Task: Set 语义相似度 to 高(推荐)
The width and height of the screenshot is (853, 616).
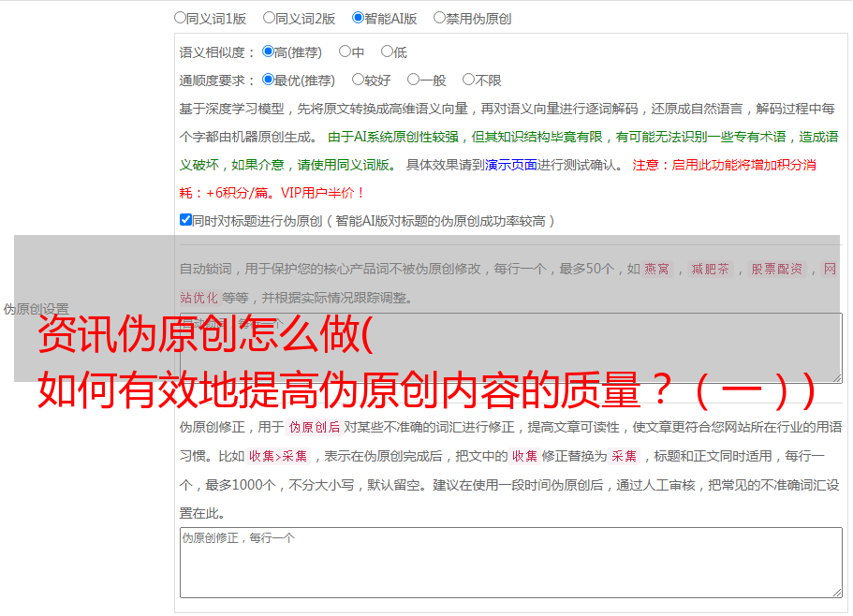Action: click(268, 51)
